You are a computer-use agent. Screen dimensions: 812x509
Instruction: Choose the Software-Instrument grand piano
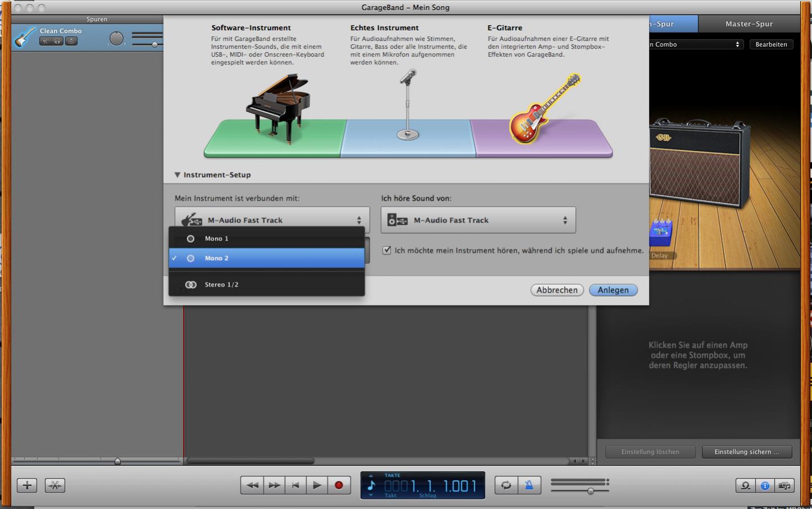[278, 110]
